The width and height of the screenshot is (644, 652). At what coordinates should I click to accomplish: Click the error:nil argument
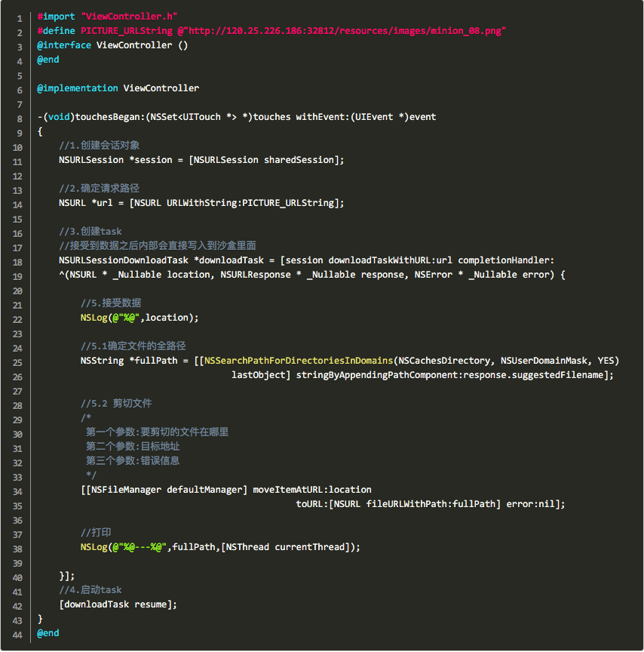529,504
